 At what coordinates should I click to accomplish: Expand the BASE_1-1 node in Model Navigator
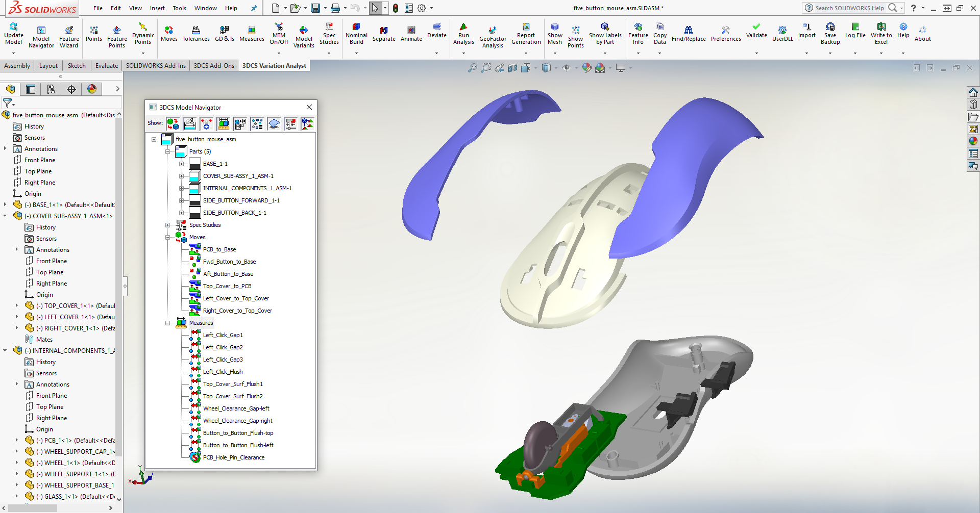coord(182,164)
